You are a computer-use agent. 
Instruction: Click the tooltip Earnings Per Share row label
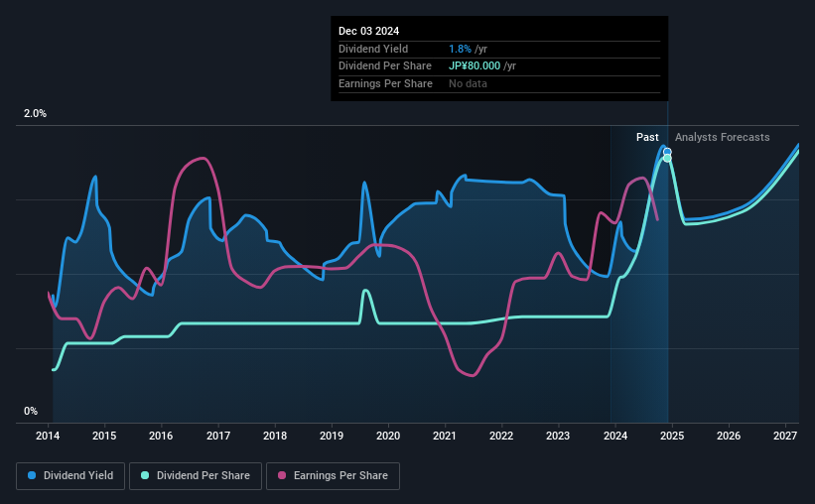point(386,83)
